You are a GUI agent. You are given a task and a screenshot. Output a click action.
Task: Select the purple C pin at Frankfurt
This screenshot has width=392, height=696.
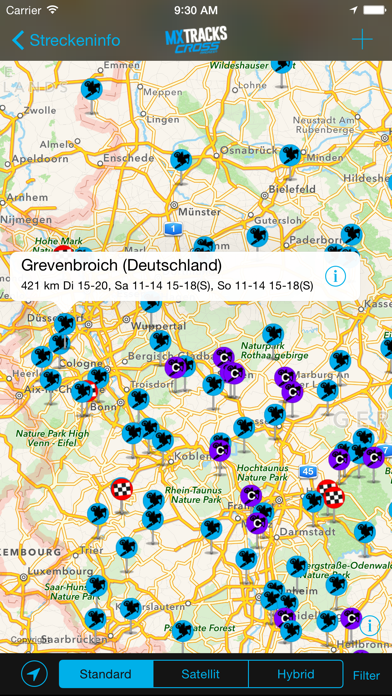[251, 496]
